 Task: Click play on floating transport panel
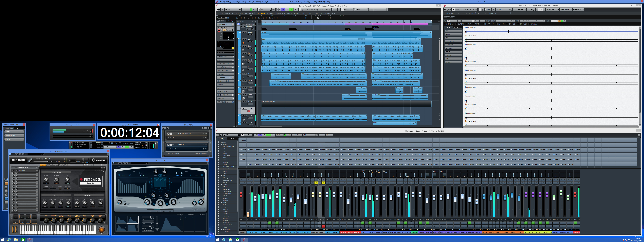tap(127, 147)
